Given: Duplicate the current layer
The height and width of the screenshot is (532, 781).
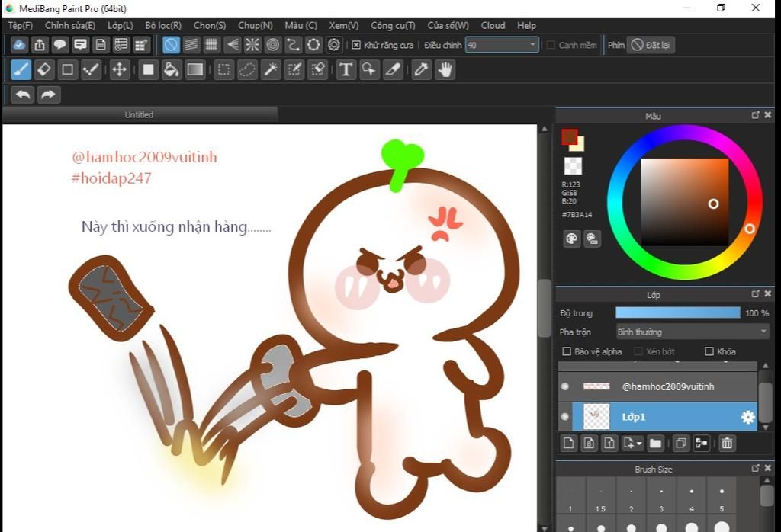Looking at the screenshot, I should point(681,443).
